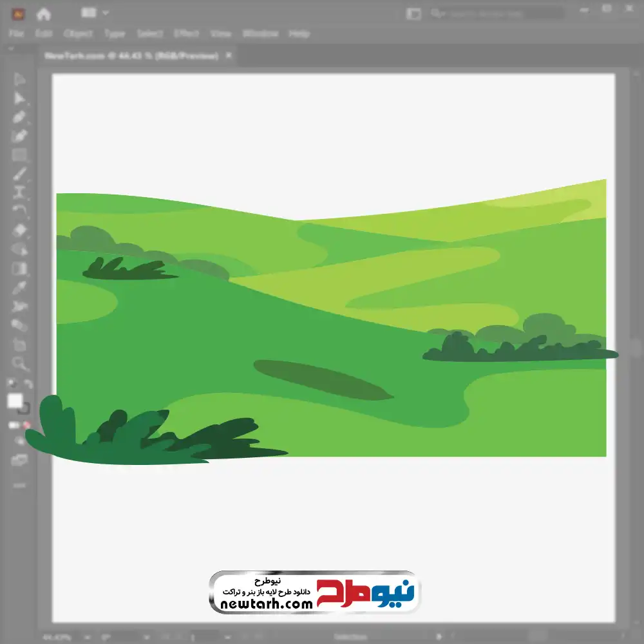Click the newtarh.com logo banner
The image size is (644, 644).
coord(315,592)
